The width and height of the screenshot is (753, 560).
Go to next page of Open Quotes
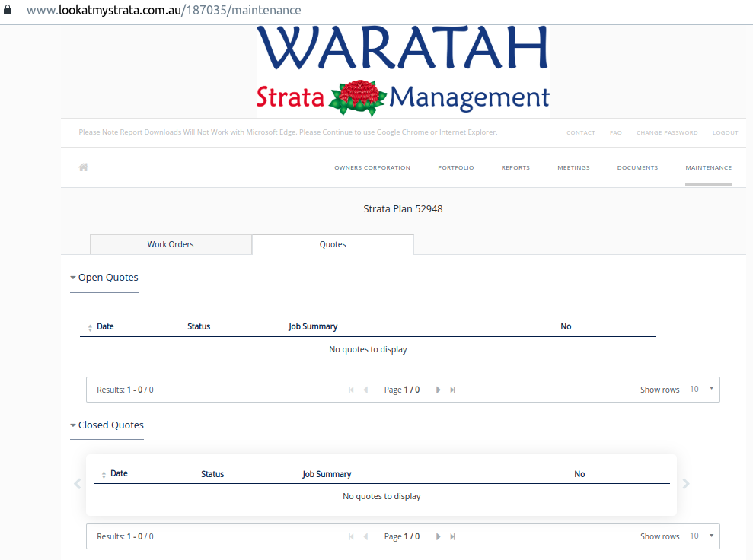click(x=438, y=390)
